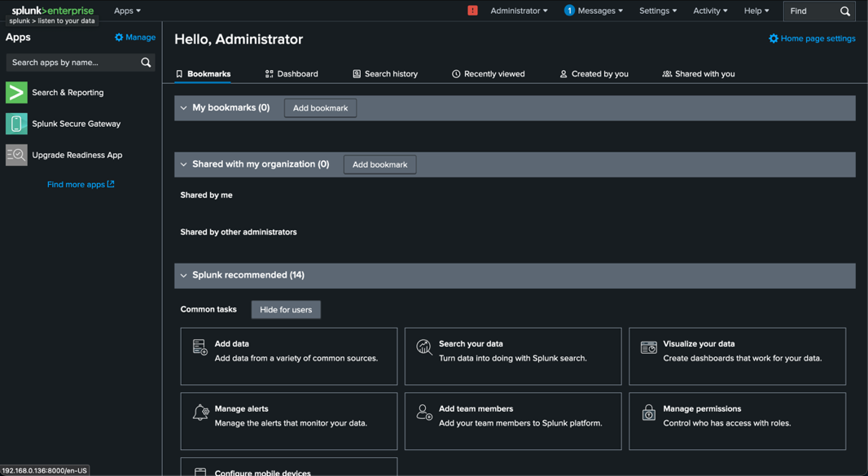Click the search apps by name field

[x=73, y=62]
